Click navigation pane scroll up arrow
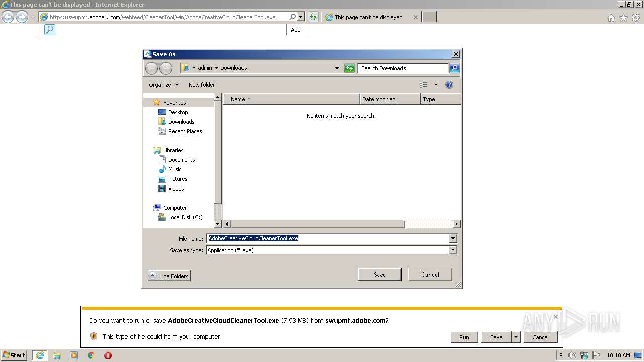The height and width of the screenshot is (362, 644). (x=218, y=98)
